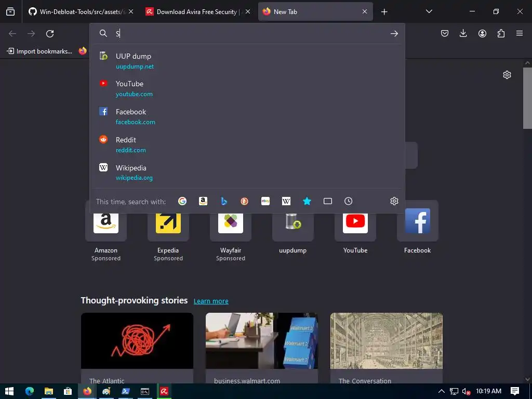
Task: Click Import bookmarks on the bookmarks toolbar
Action: (x=39, y=51)
